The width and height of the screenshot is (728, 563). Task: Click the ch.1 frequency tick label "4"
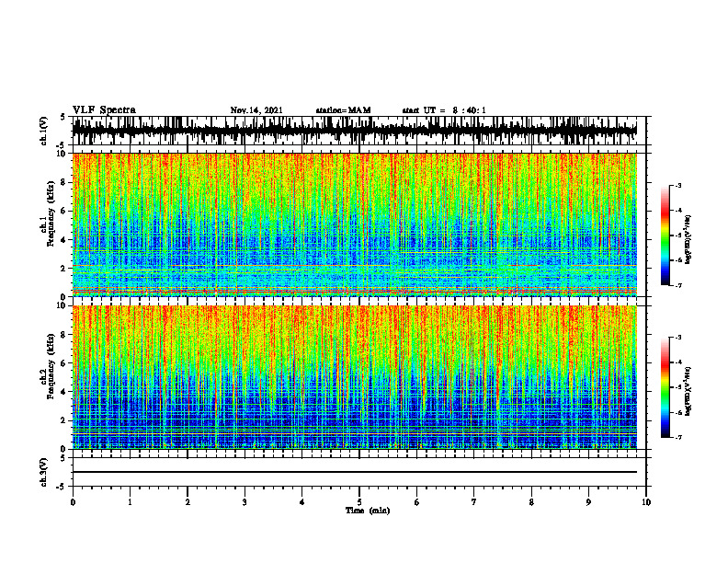pos(64,240)
